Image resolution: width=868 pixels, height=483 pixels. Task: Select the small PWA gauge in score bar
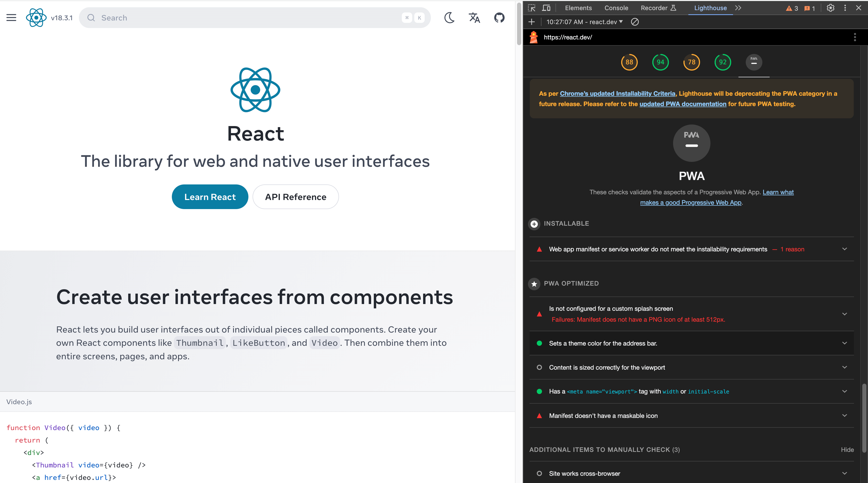pos(754,62)
